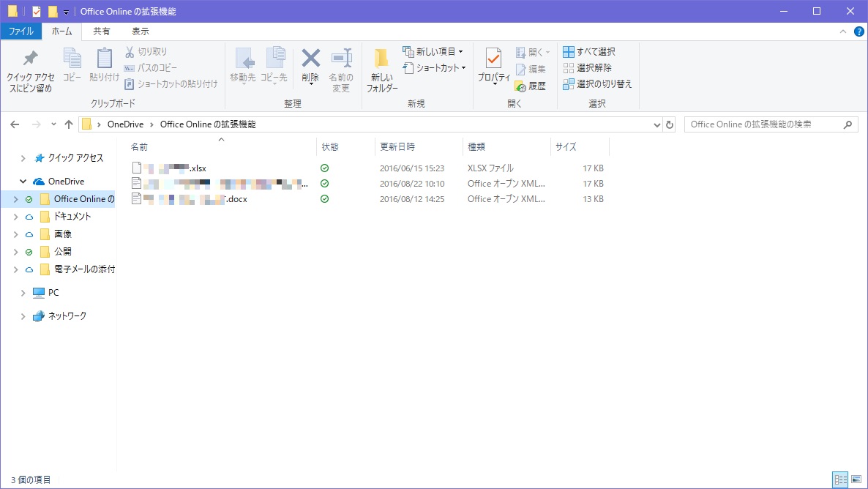This screenshot has height=489, width=868.
Task: Click Office Online の拡張機能 breadcrumb segment
Action: coord(208,124)
